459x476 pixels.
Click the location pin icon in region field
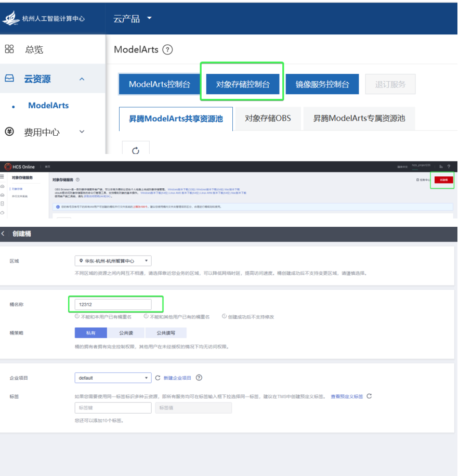[81, 261]
